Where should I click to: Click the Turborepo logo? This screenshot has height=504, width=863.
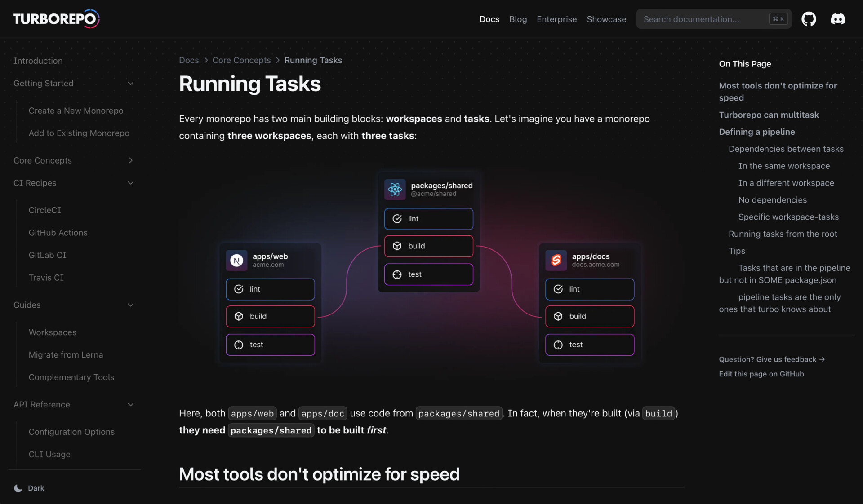point(57,19)
